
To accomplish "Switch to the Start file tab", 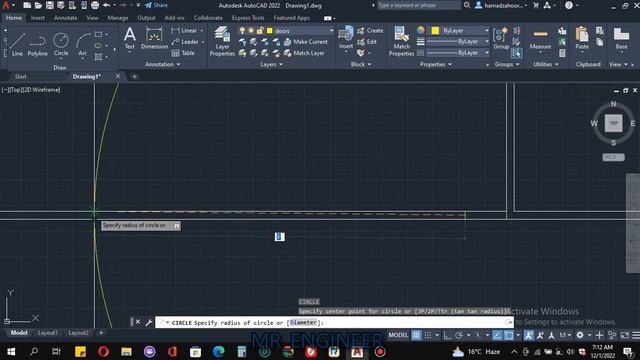I will click(20, 76).
